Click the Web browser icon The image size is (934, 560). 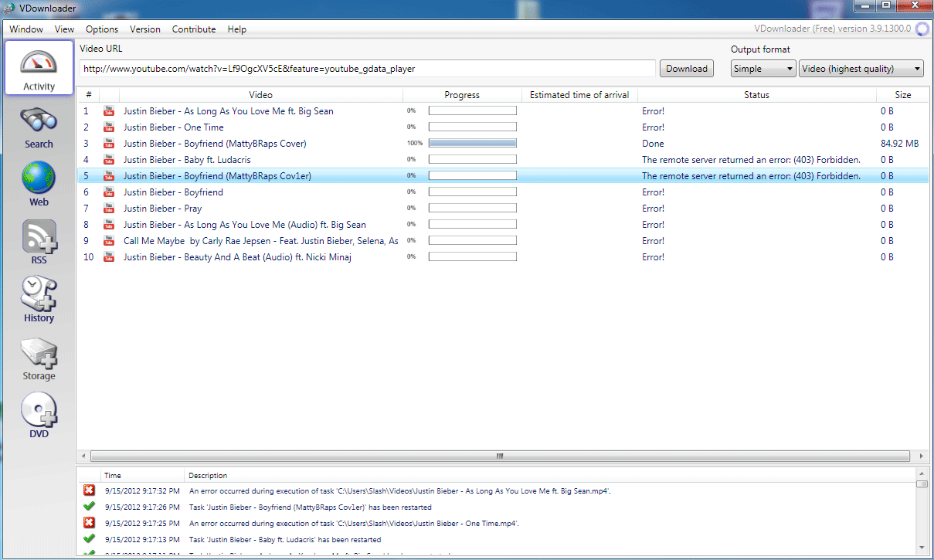coord(38,182)
